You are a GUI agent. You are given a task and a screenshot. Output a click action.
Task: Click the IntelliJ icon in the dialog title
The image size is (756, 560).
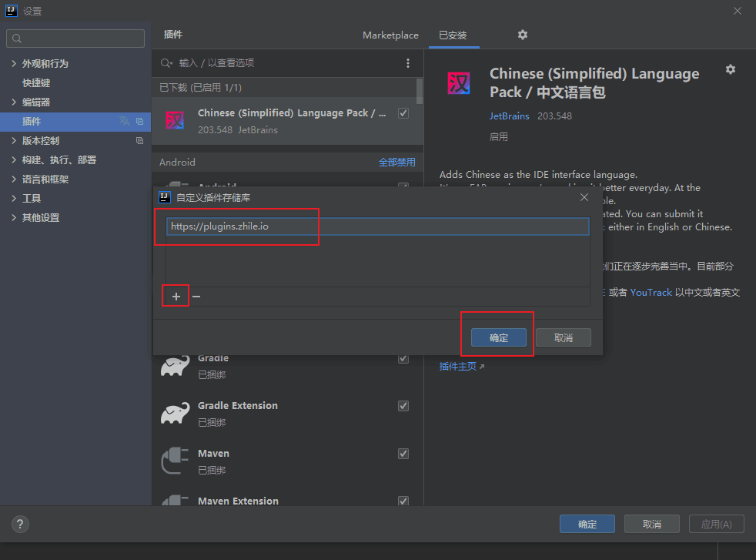pos(165,197)
